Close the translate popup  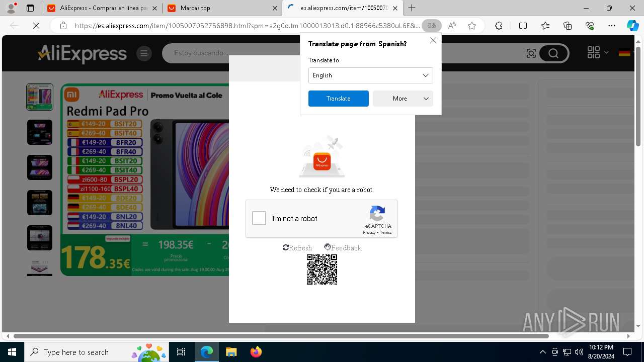[x=433, y=40]
